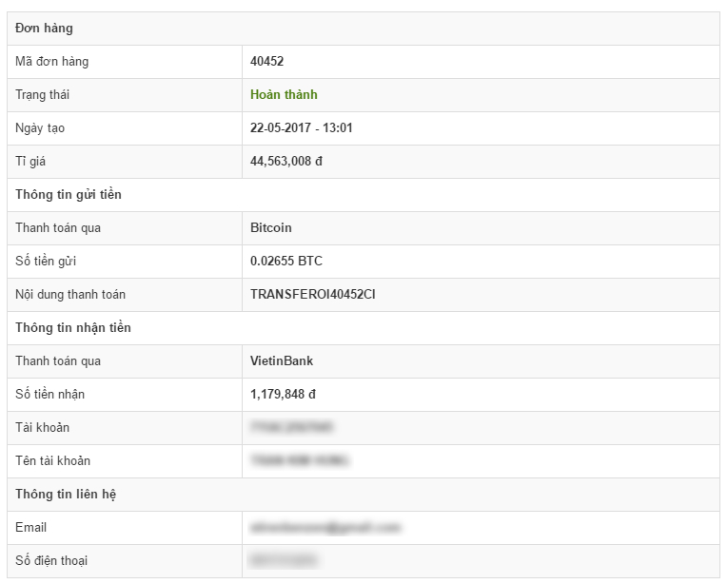Select the sent amount 0.02655 BTC
The image size is (728, 584).
[285, 262]
